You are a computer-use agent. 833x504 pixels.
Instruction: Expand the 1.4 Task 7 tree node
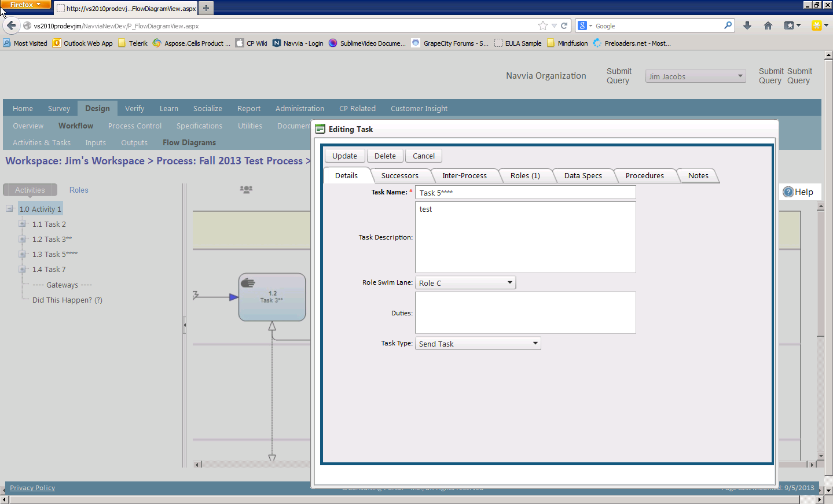22,269
